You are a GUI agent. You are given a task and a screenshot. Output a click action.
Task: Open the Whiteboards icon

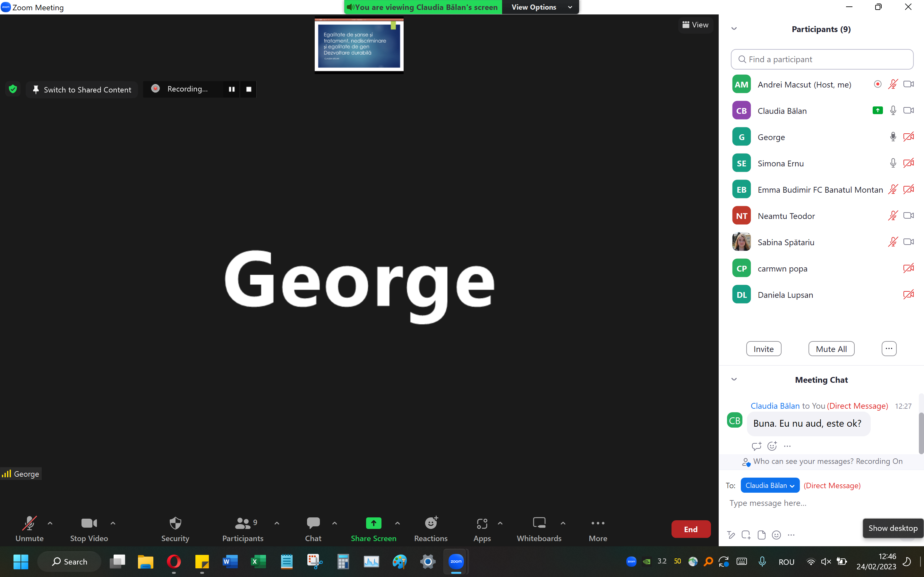[539, 523]
